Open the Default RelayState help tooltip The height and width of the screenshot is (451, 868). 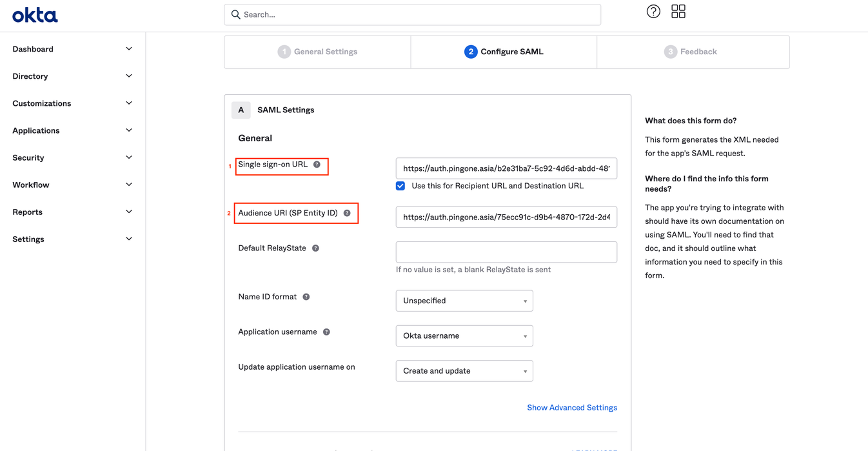[x=315, y=248]
